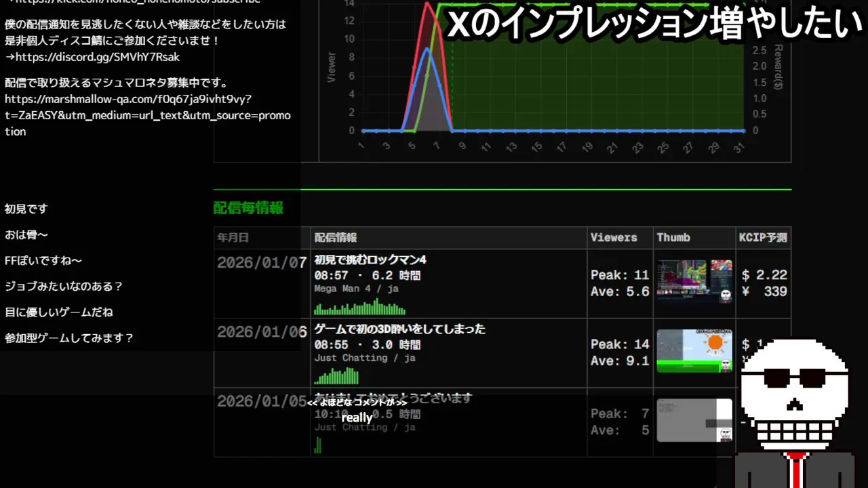Select the 2026/01/05 date cell
The image size is (868, 488).
[x=262, y=401]
